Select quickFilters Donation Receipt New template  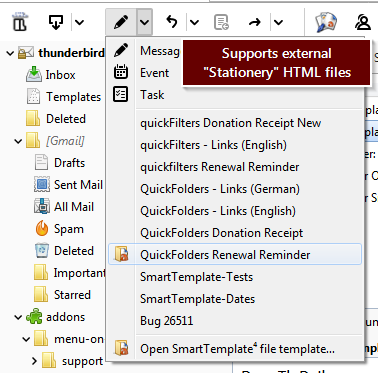click(230, 123)
